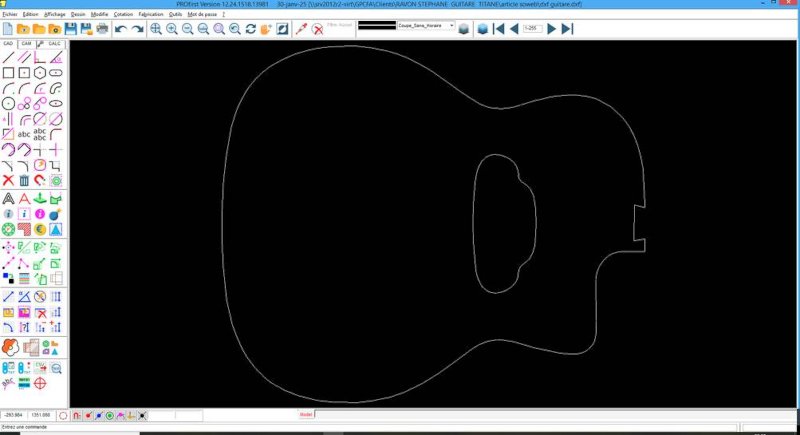Open the Fichier menu
Image resolution: width=800 pixels, height=435 pixels.
(x=10, y=14)
